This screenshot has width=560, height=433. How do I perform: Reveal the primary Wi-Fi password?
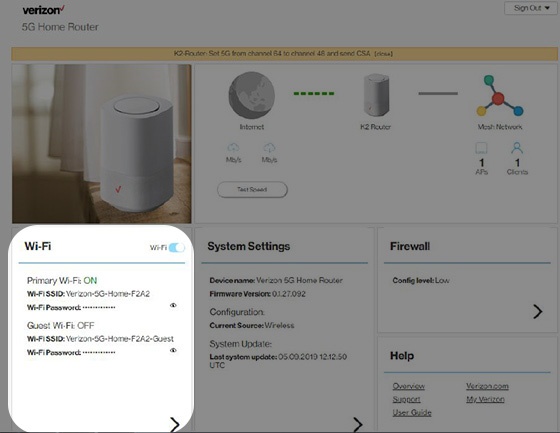pos(173,305)
